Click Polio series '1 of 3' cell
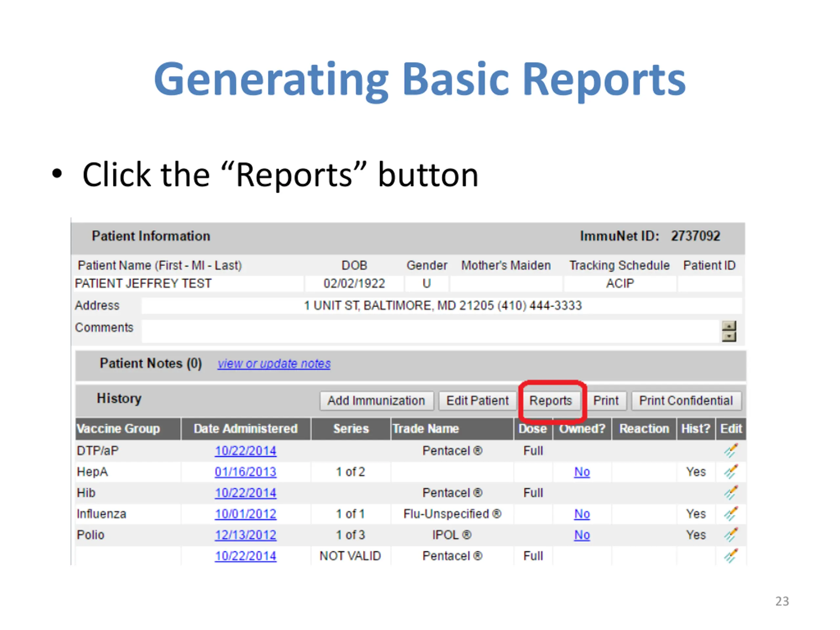840x630 pixels. tap(350, 535)
